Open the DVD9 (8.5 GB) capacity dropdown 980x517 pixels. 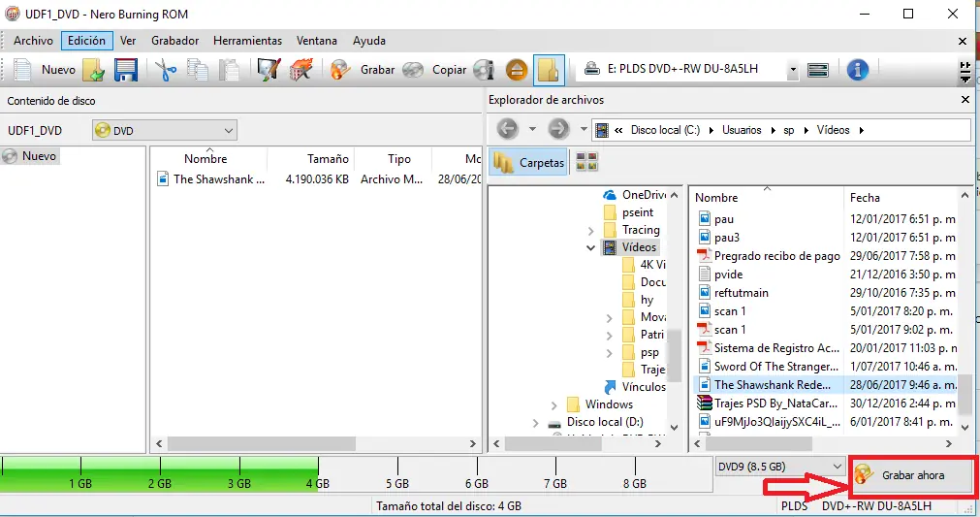pyautogui.click(x=778, y=467)
